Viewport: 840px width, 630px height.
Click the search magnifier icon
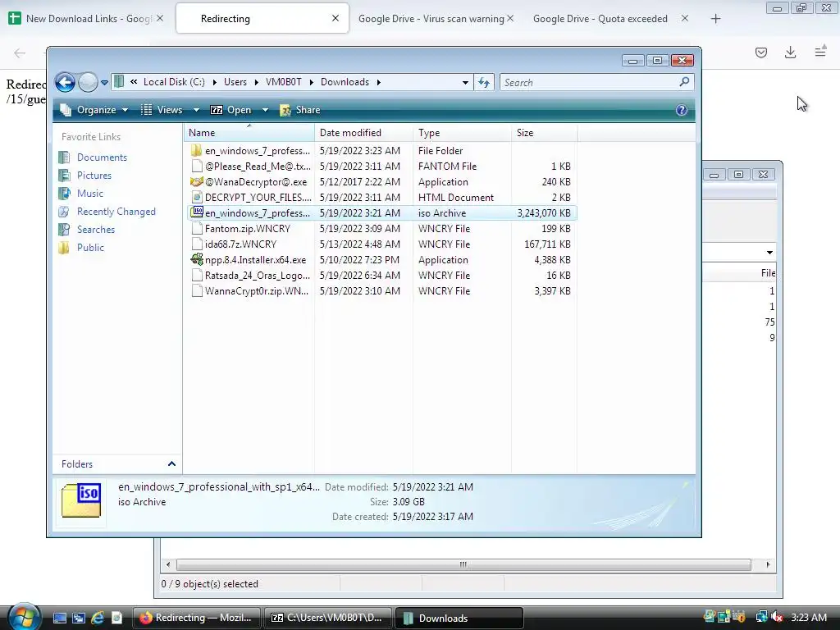tap(684, 82)
